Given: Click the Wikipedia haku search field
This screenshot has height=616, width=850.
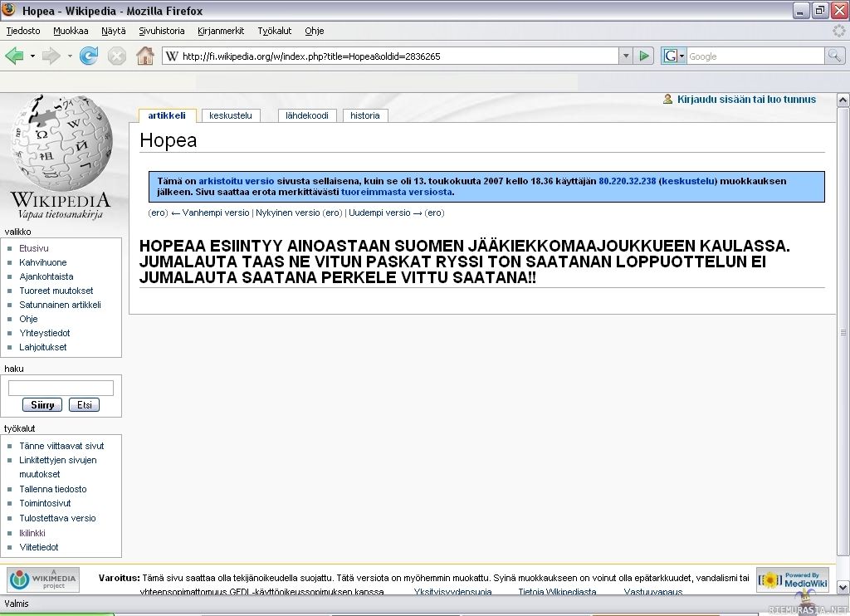Looking at the screenshot, I should pyautogui.click(x=61, y=388).
